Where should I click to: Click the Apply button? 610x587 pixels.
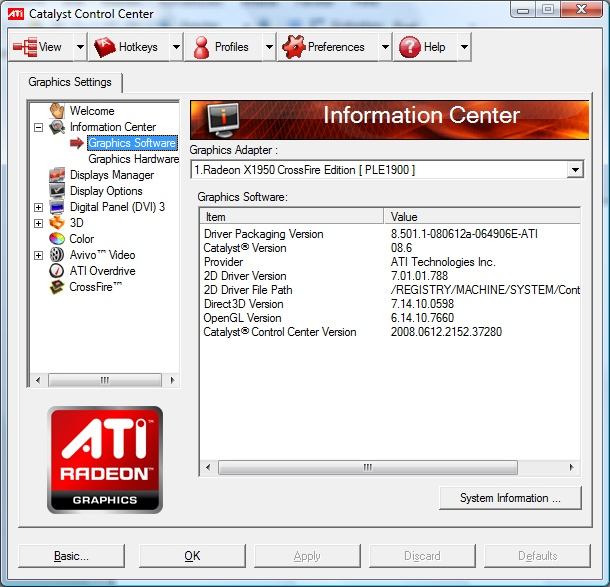click(x=307, y=556)
